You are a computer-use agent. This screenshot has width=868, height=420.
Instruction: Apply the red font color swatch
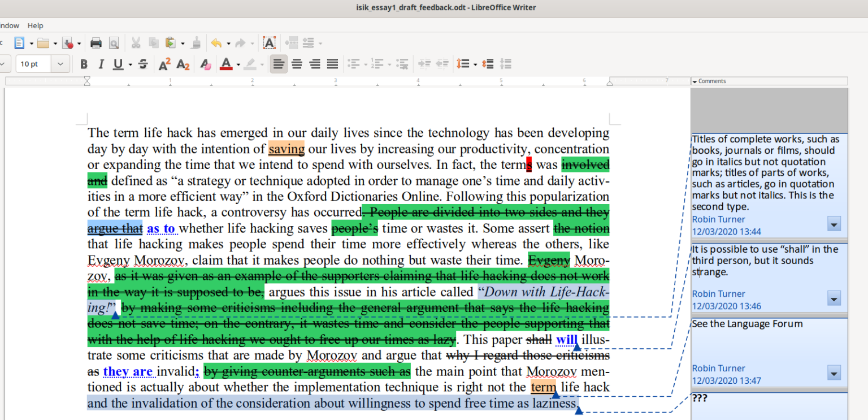point(226,64)
